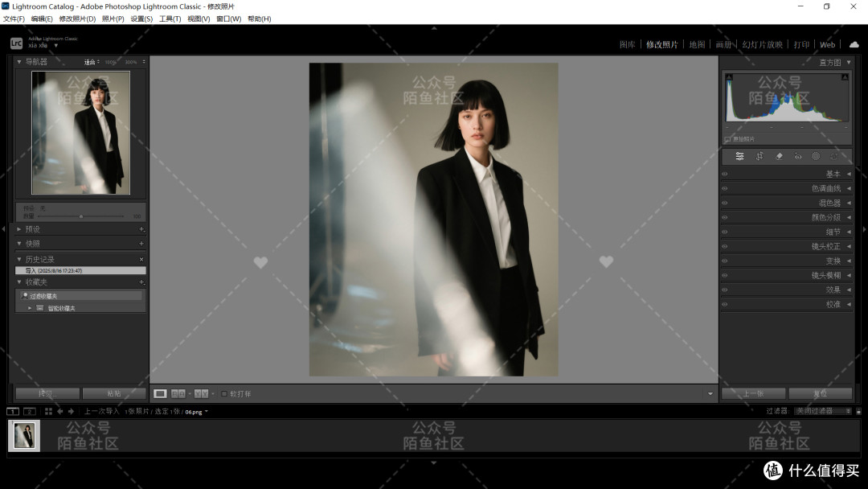Viewport: 868px width, 489px height.
Task: Select main window display button 1
Action: (x=13, y=412)
